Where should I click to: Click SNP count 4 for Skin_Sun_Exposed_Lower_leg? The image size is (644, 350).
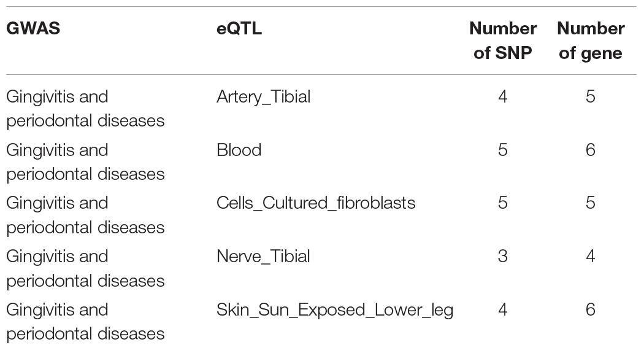click(x=503, y=309)
